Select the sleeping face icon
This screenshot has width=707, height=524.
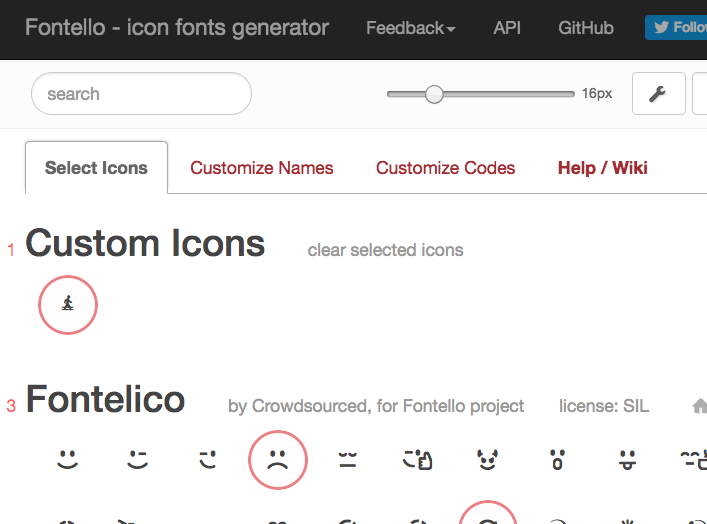coord(348,460)
